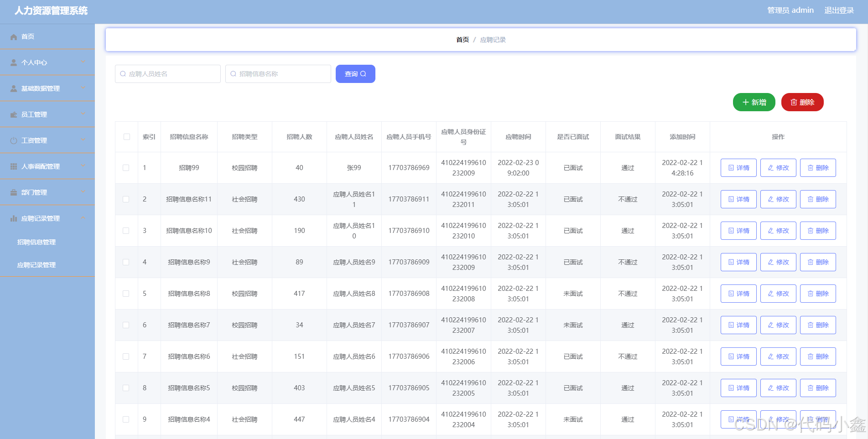Click the icon beside 员工管理
The image size is (868, 439).
point(14,115)
